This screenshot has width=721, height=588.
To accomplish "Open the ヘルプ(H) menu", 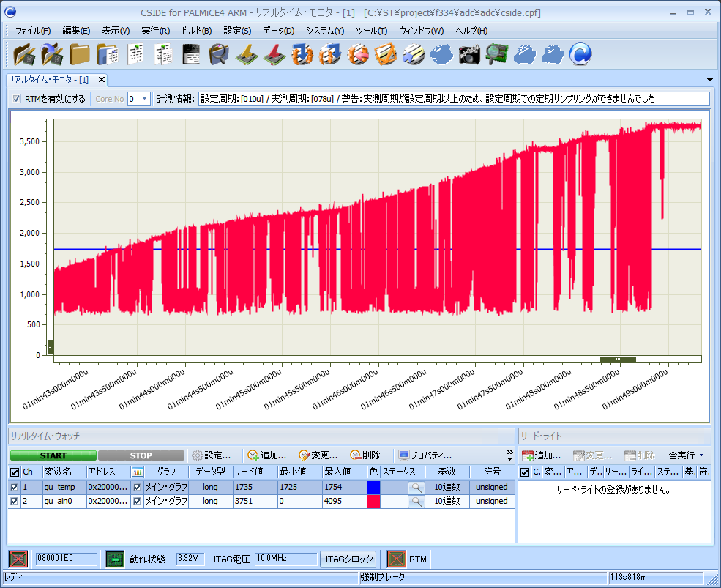I will [x=472, y=31].
